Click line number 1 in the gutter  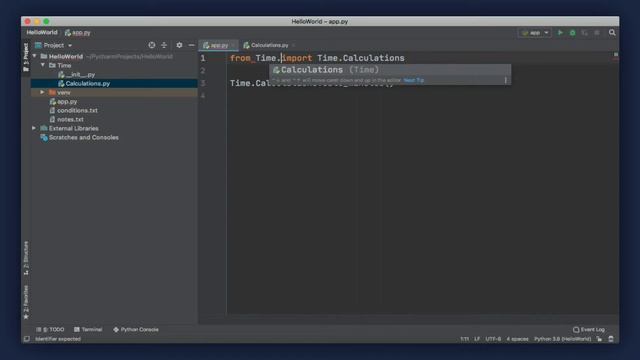point(203,58)
